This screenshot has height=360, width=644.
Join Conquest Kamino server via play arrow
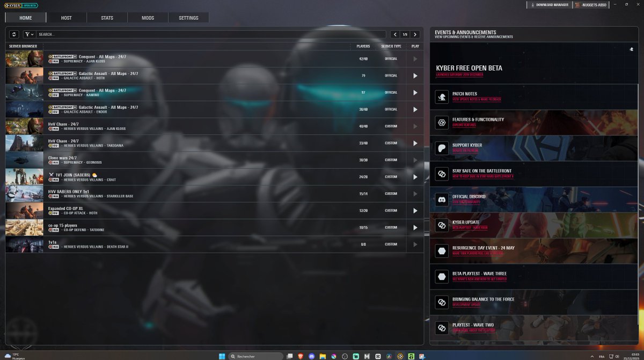(x=415, y=92)
